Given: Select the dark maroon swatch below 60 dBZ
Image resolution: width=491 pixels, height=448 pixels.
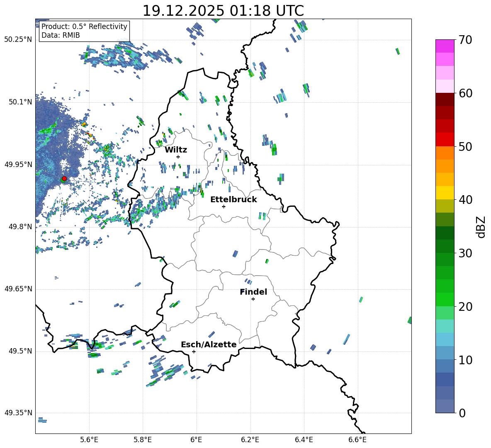Looking at the screenshot, I should coord(445,99).
